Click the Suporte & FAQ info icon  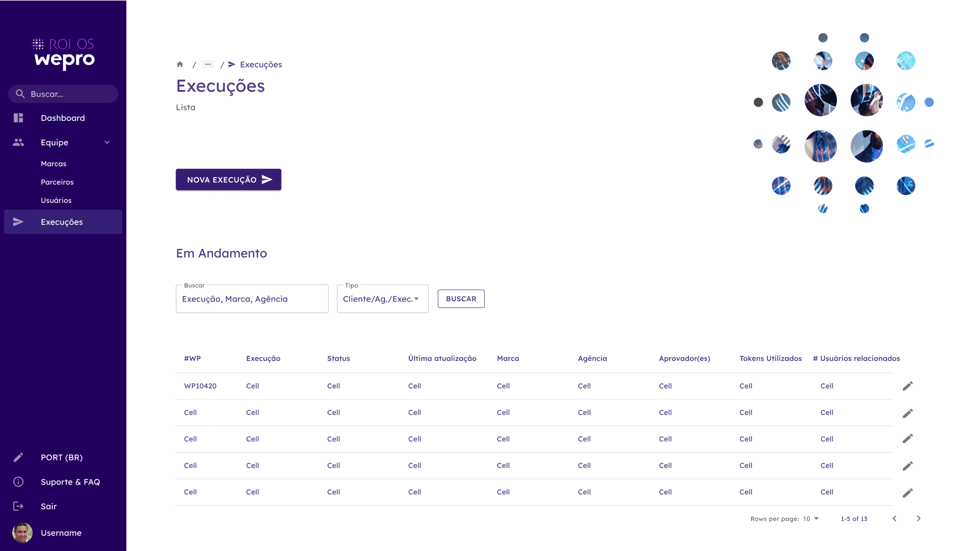(18, 482)
